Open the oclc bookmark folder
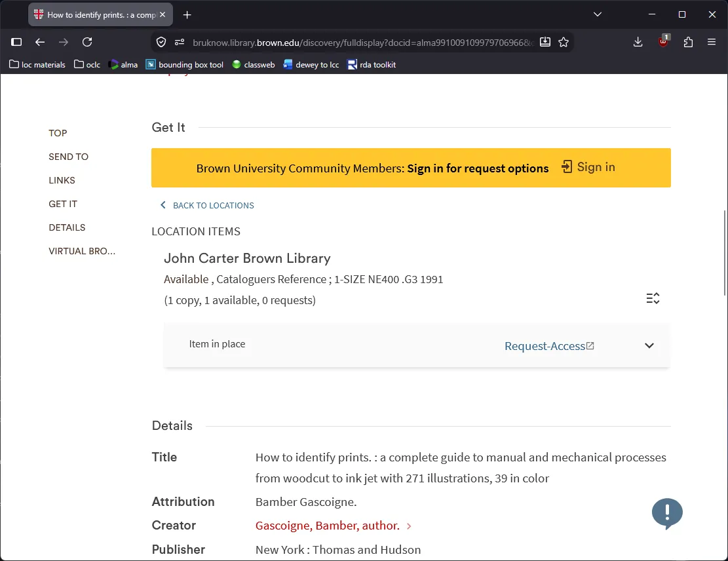The image size is (728, 561). click(87, 64)
